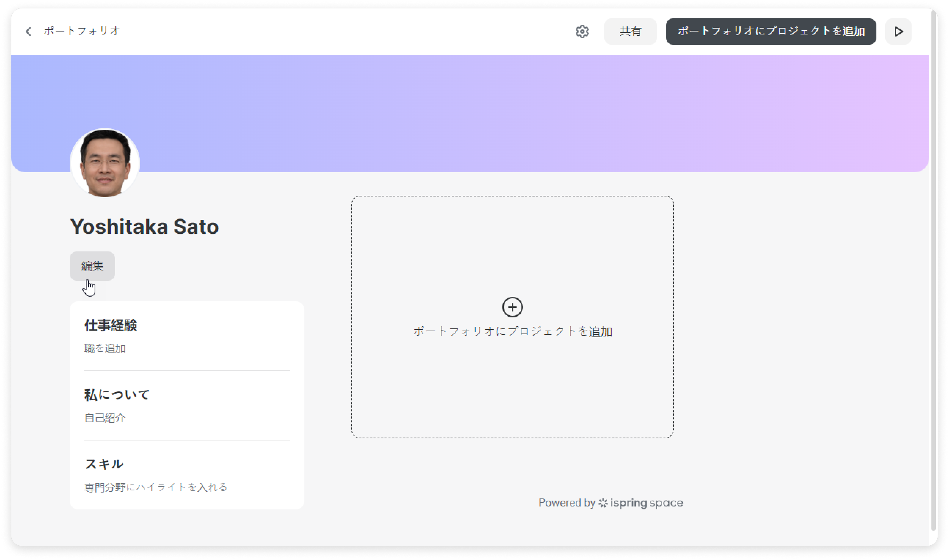Image resolution: width=949 pixels, height=560 pixels.
Task: Click 職を追加 under 仕事経験
Action: click(105, 348)
